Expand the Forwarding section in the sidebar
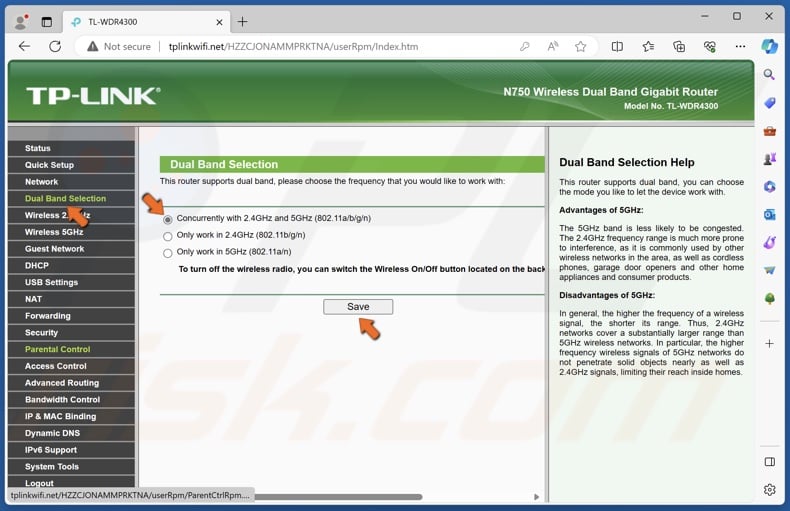The width and height of the screenshot is (790, 511). (x=47, y=316)
